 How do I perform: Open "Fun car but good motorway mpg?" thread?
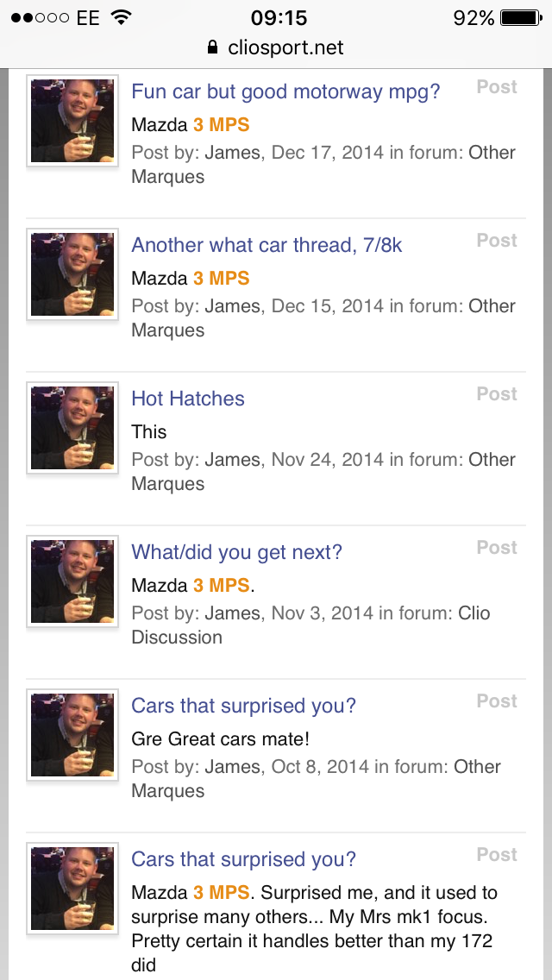285,91
